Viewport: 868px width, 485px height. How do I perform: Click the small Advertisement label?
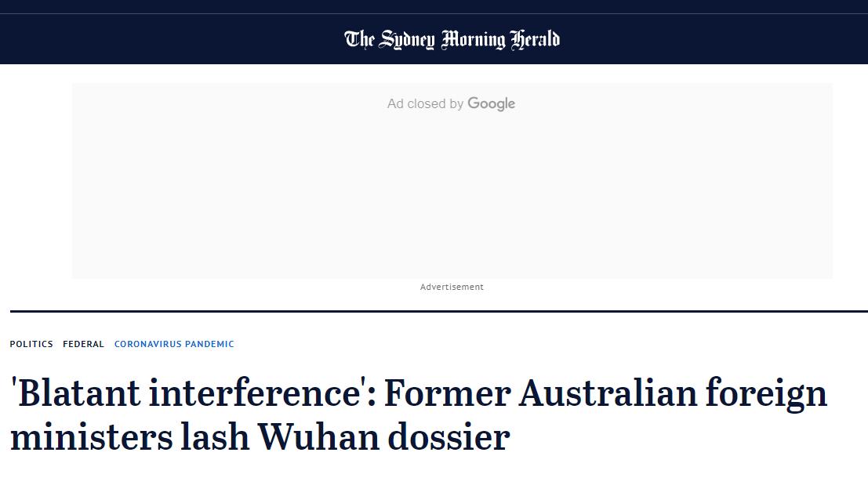coord(452,288)
